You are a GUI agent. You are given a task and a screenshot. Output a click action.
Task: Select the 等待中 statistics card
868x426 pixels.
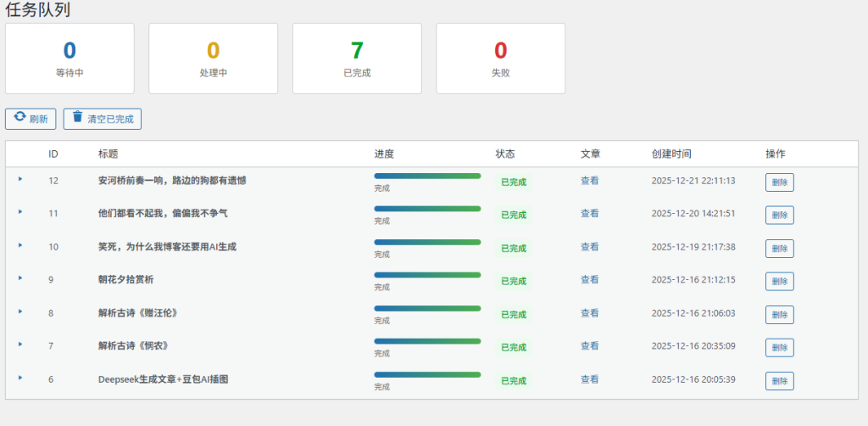(70, 58)
